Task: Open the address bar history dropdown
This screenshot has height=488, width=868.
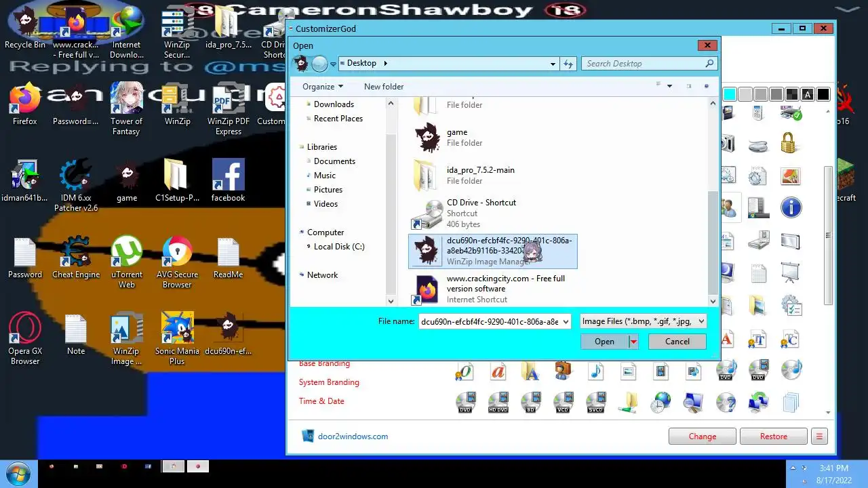Action: 553,64
